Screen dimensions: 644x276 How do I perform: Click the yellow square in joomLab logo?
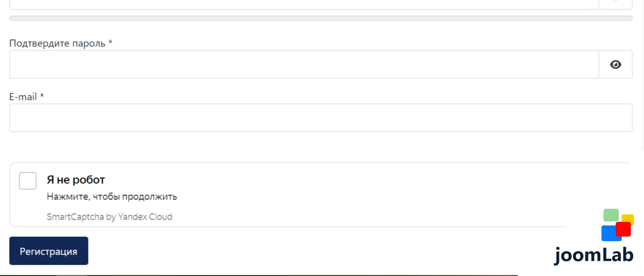click(629, 218)
